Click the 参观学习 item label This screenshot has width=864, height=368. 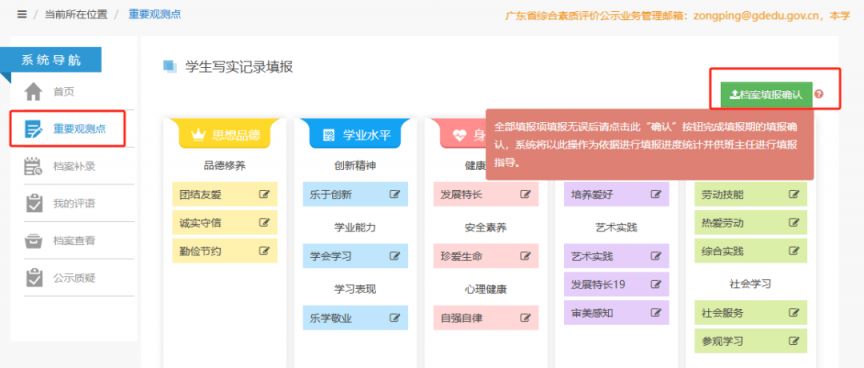(x=722, y=341)
